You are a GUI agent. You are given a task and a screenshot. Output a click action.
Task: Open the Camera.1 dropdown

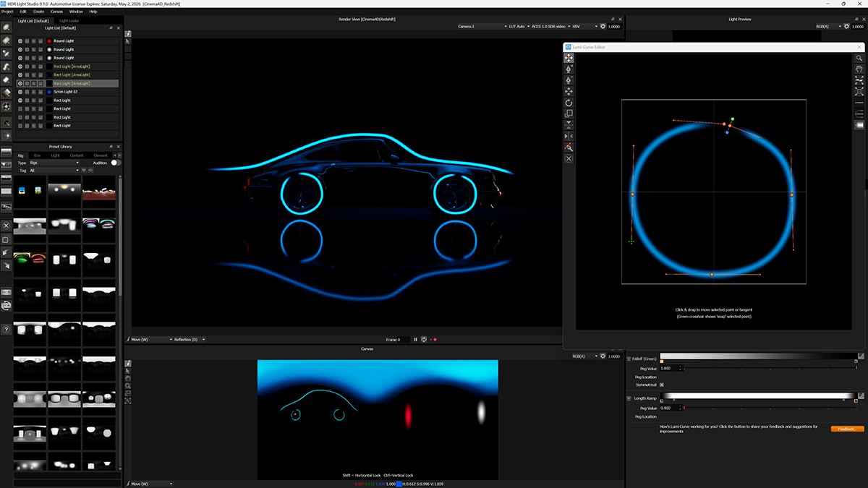tap(482, 27)
